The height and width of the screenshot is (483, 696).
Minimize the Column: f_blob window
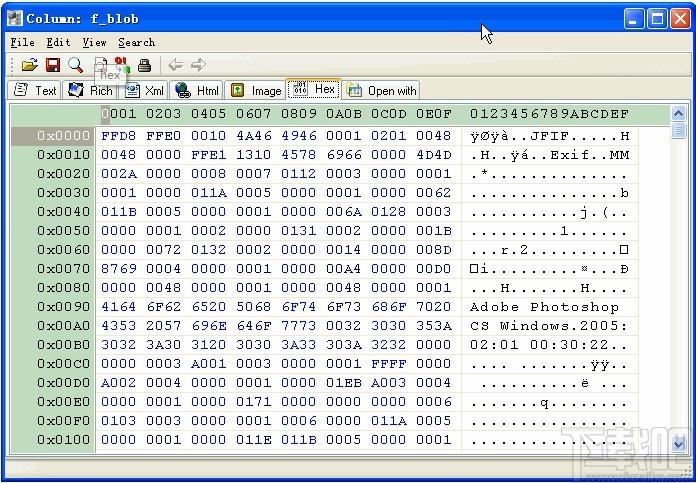[x=634, y=19]
